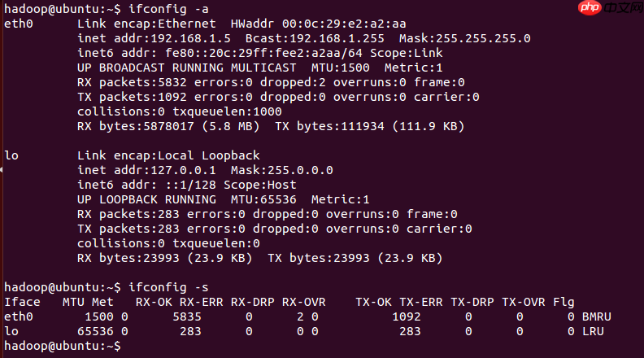Click the final empty hadoop@ubuntu prompt
This screenshot has width=644, height=358.
63,346
